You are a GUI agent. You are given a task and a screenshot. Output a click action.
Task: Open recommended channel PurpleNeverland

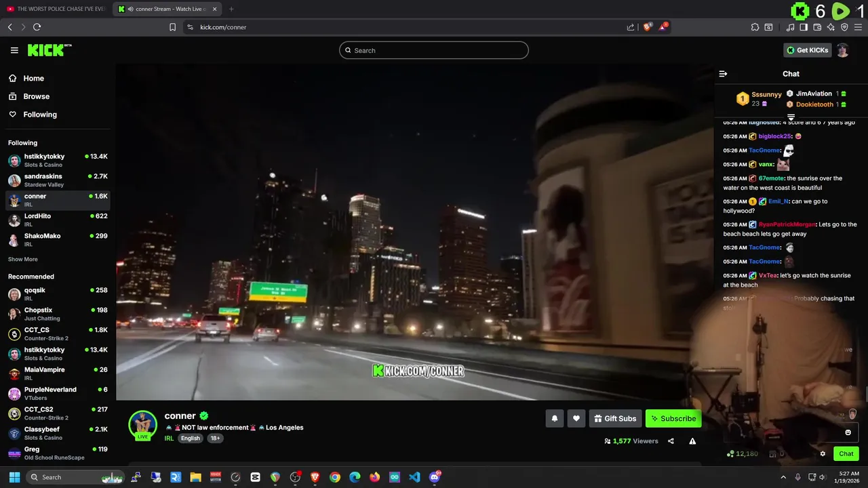click(x=58, y=394)
